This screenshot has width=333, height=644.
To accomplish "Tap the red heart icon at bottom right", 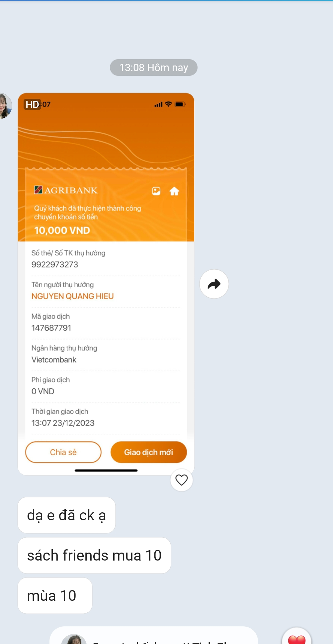I will point(296,637).
